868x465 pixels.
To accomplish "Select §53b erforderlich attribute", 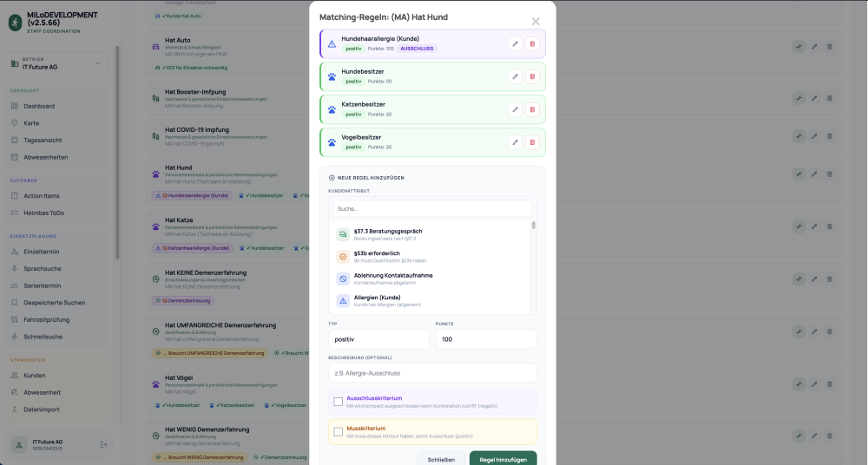I will (x=431, y=257).
